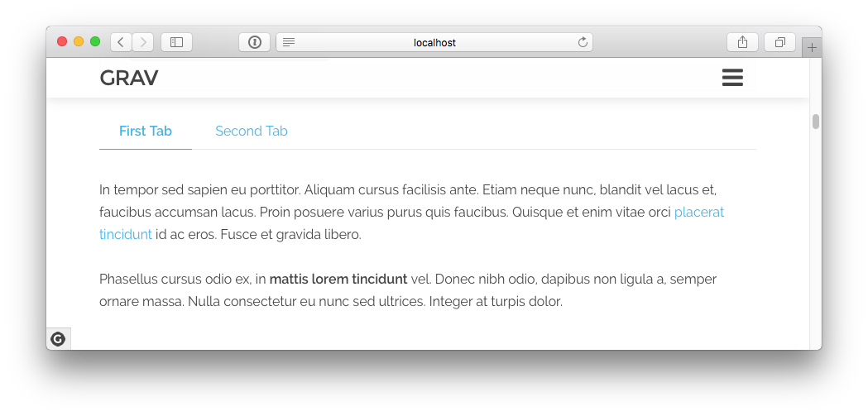Screen dimensions: 868x416
Task: Show the tab overview
Action: click(x=779, y=42)
